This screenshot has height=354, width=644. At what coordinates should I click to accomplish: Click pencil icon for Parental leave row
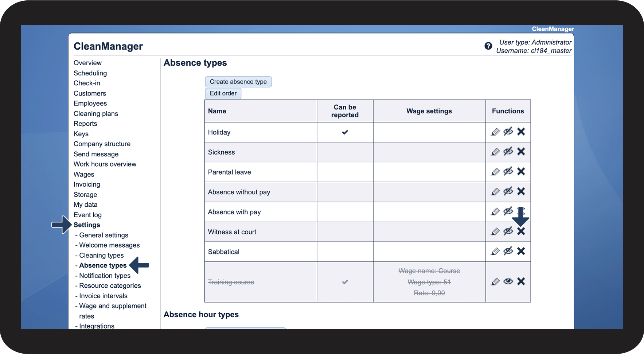tap(495, 172)
